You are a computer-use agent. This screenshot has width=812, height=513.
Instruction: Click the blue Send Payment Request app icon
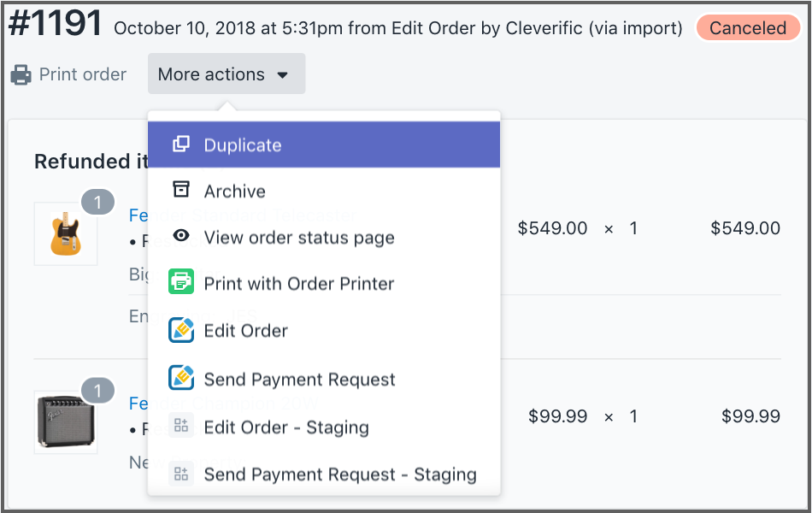(x=181, y=378)
